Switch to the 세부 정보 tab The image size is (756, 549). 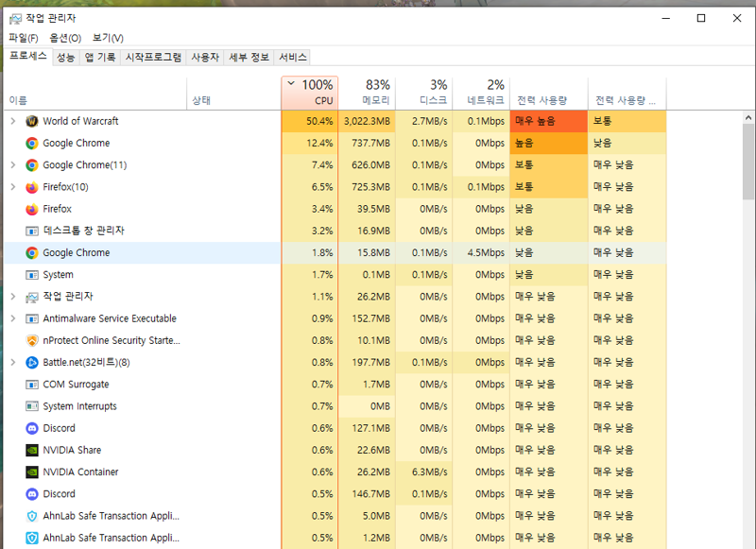pyautogui.click(x=249, y=58)
